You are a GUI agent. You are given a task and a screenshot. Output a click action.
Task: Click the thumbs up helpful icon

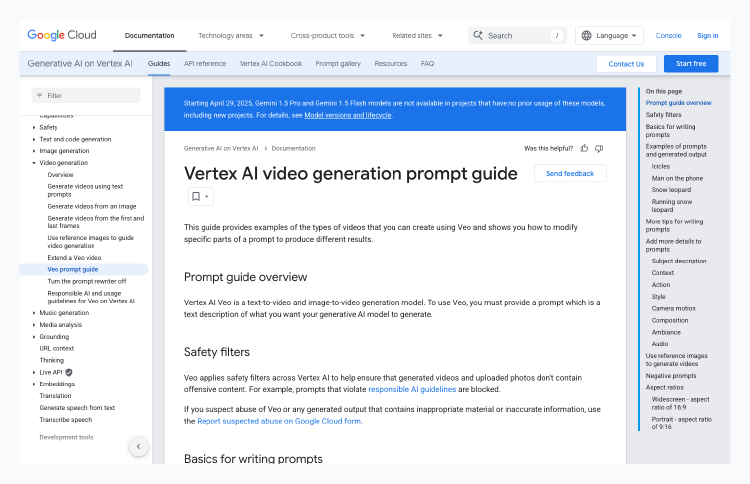click(584, 148)
